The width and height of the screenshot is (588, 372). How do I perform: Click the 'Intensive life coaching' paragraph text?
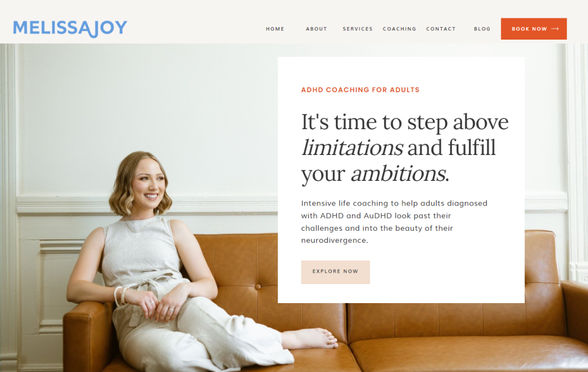click(394, 222)
